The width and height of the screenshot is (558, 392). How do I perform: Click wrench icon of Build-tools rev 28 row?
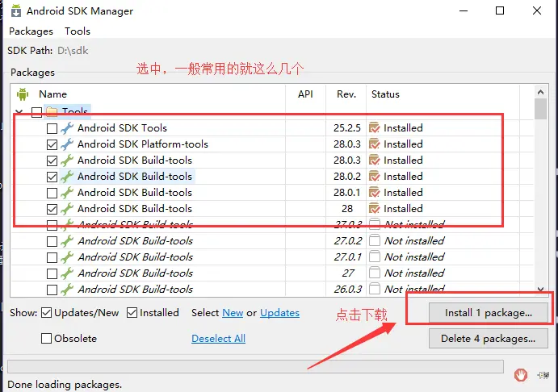point(67,209)
